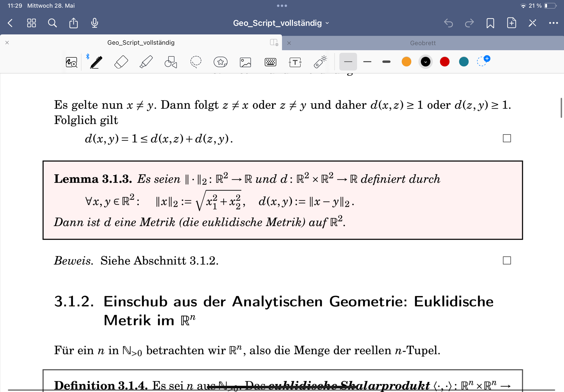
Task: Pick the teal pen color
Action: [464, 62]
